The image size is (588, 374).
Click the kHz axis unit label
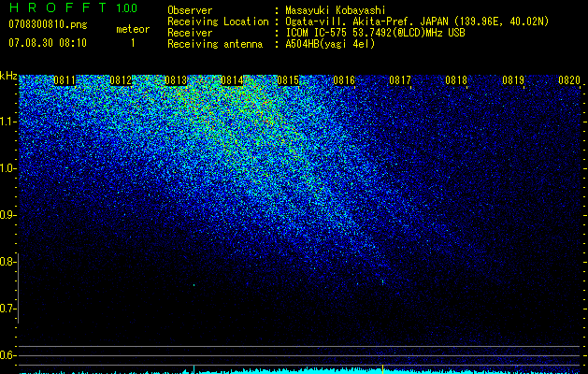click(8, 76)
